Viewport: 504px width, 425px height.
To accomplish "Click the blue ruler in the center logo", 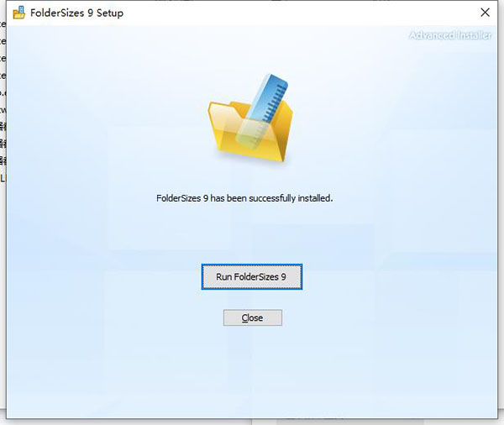I will 263,109.
